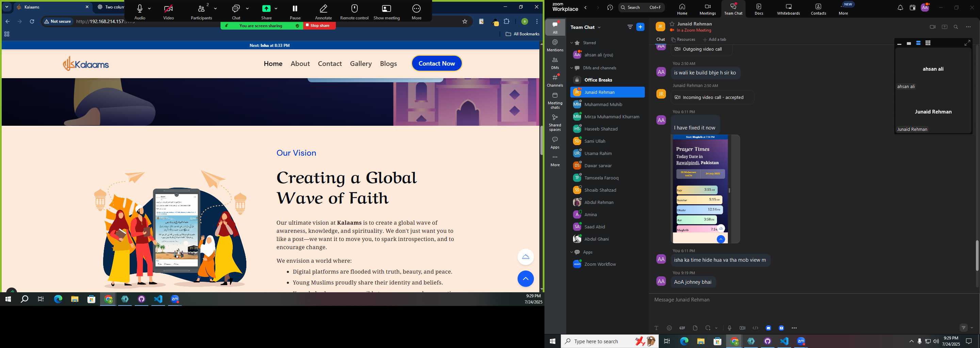This screenshot has width=980, height=348.
Task: Switch to the Resources tab
Action: pos(683,39)
